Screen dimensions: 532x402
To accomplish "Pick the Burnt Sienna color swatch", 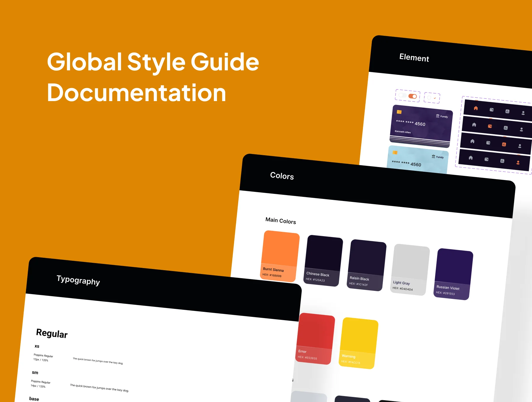I will click(x=280, y=256).
